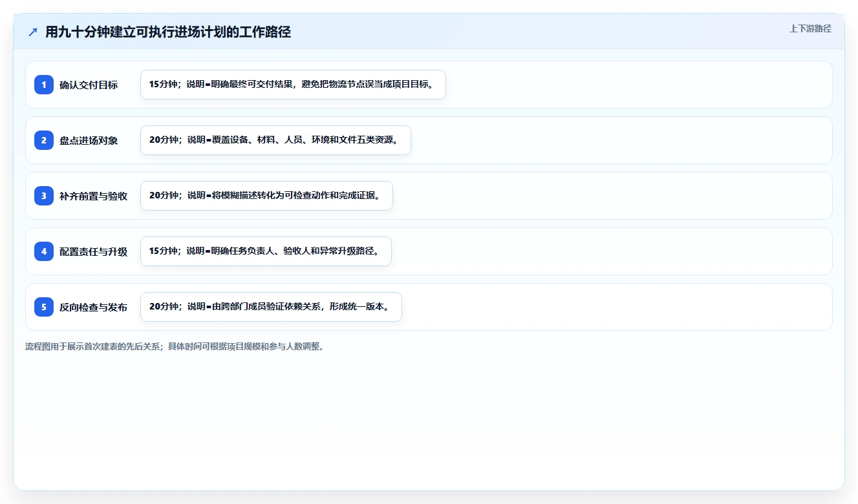Screen dimensions: 858x504
Task: Select step label 盘点进场对象
Action: click(89, 140)
